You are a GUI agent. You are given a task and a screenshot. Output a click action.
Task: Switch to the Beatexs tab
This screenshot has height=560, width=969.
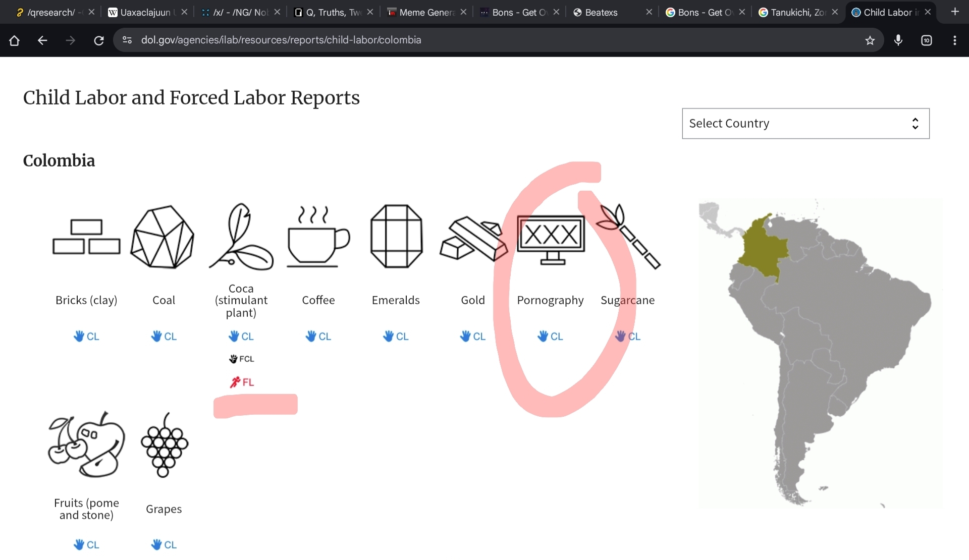click(601, 12)
